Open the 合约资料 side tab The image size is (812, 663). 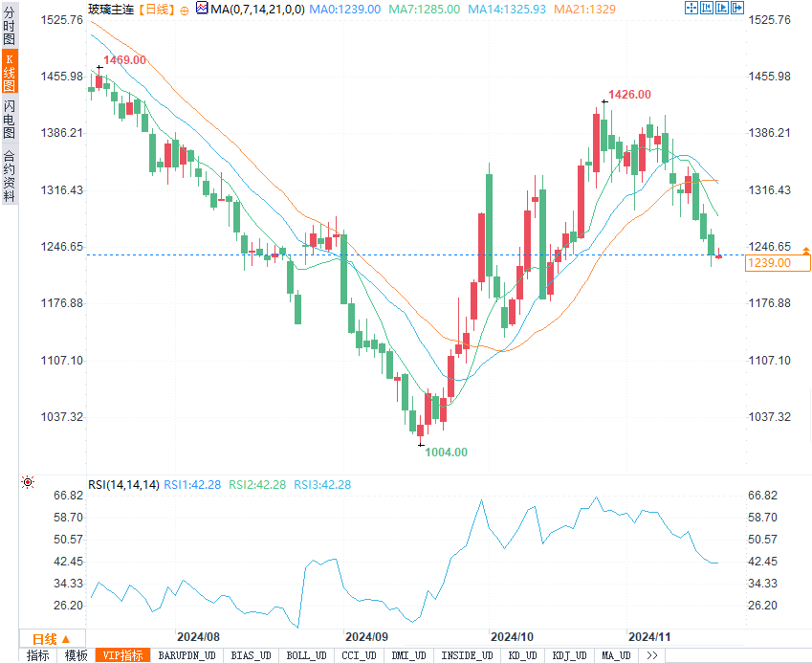pyautogui.click(x=9, y=175)
